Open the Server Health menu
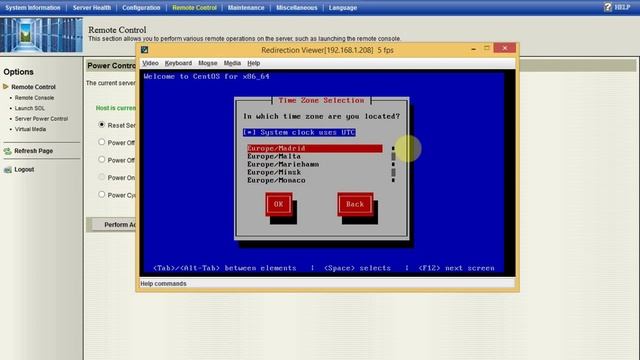Image resolution: width=640 pixels, height=360 pixels. [91, 7]
